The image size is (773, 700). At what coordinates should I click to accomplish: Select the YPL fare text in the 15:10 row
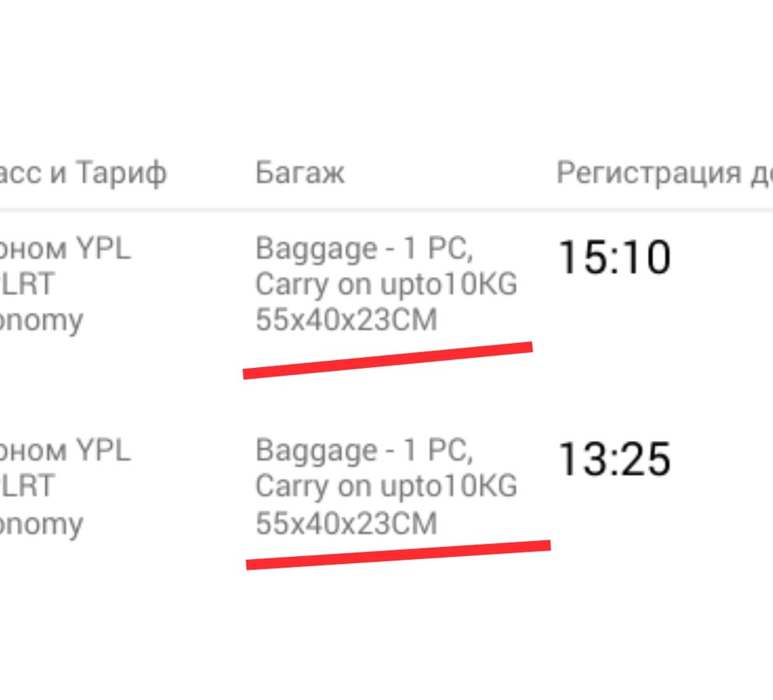[x=104, y=248]
